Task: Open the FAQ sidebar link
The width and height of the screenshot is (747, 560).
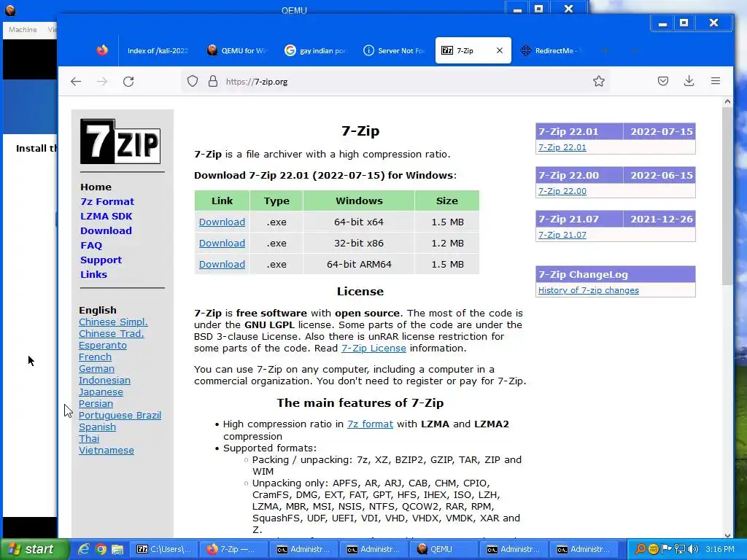Action: tap(91, 245)
